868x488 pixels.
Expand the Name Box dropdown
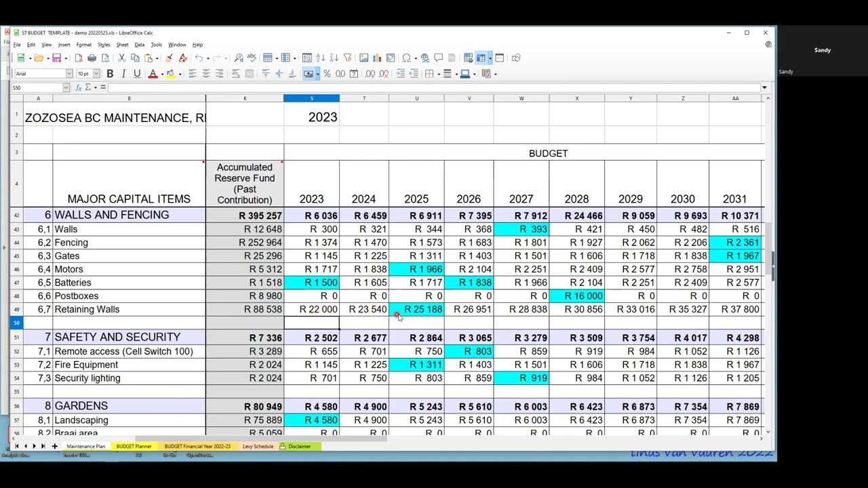[66, 87]
